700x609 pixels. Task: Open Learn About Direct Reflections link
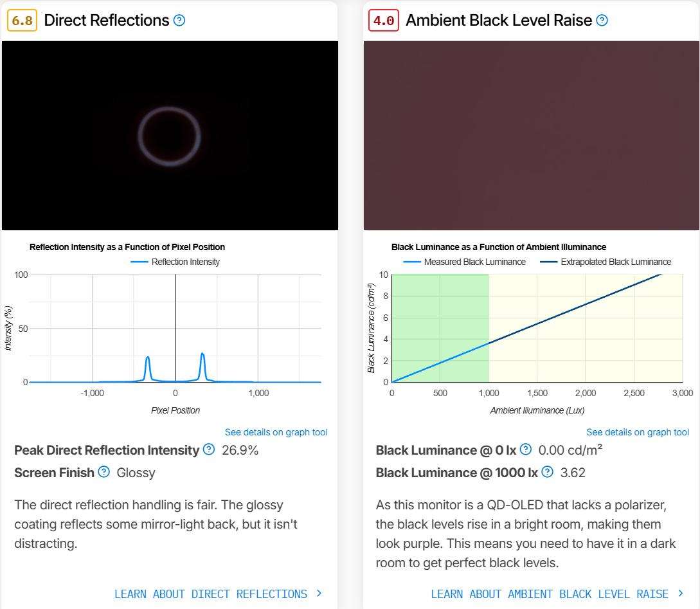(x=211, y=594)
